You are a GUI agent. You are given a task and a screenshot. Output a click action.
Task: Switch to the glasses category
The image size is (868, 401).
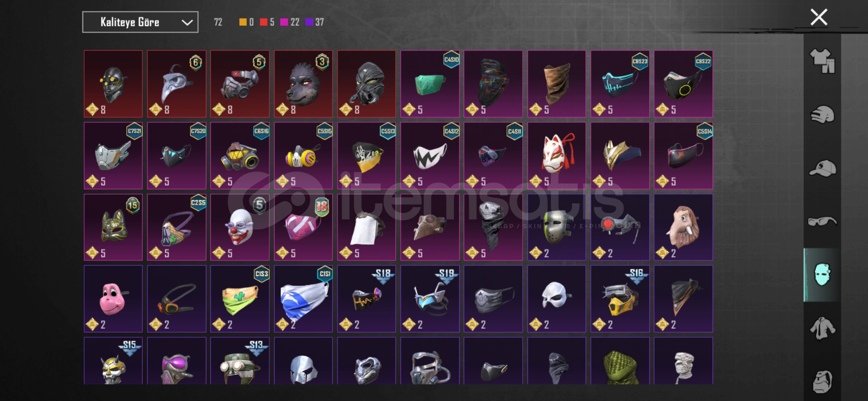pos(822,222)
